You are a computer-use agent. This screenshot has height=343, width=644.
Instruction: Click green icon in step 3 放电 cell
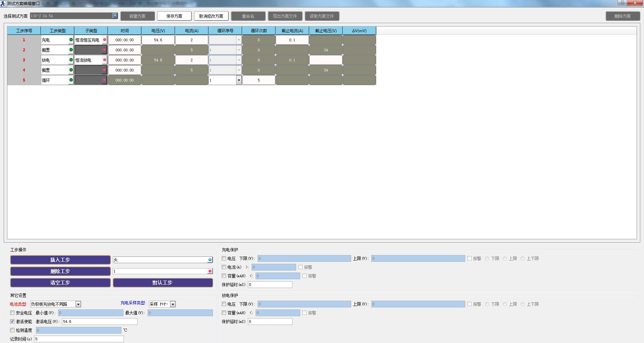pyautogui.click(x=71, y=60)
